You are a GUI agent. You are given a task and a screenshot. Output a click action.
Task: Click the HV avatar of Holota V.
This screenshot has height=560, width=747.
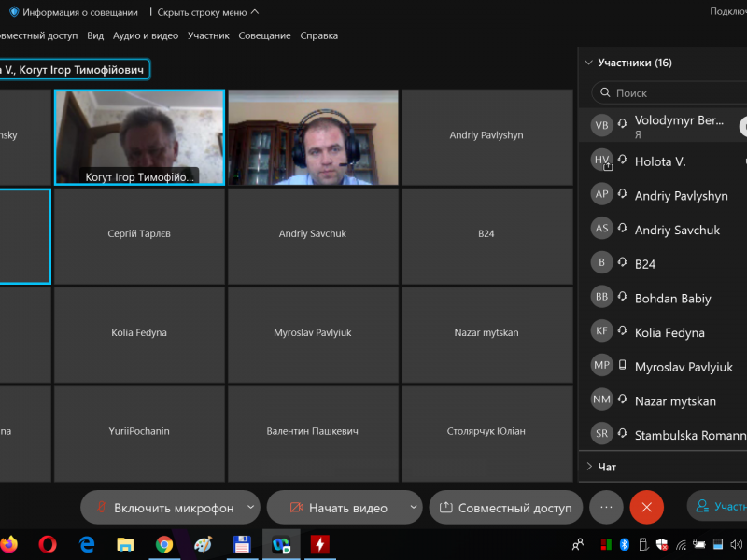coord(602,161)
